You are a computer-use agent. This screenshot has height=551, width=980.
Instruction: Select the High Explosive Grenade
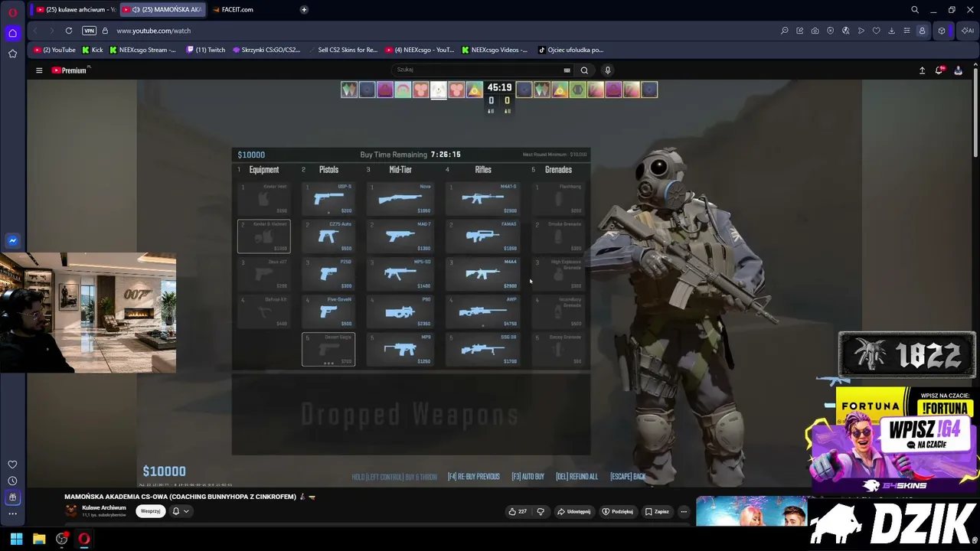[x=558, y=274]
